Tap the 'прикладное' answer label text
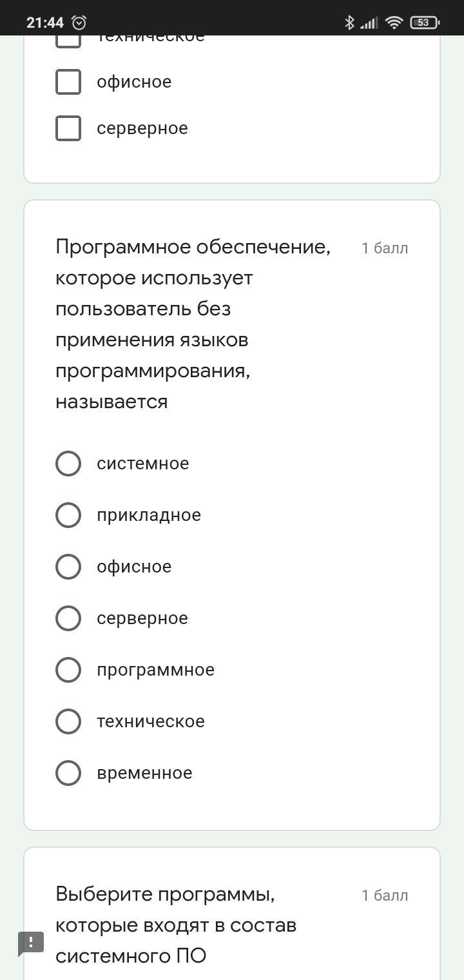 coord(149,515)
